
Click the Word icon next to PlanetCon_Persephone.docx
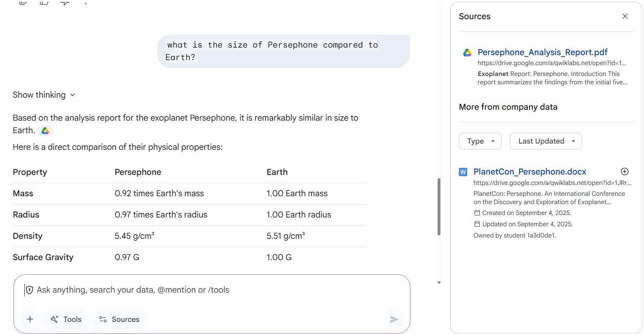click(x=463, y=172)
